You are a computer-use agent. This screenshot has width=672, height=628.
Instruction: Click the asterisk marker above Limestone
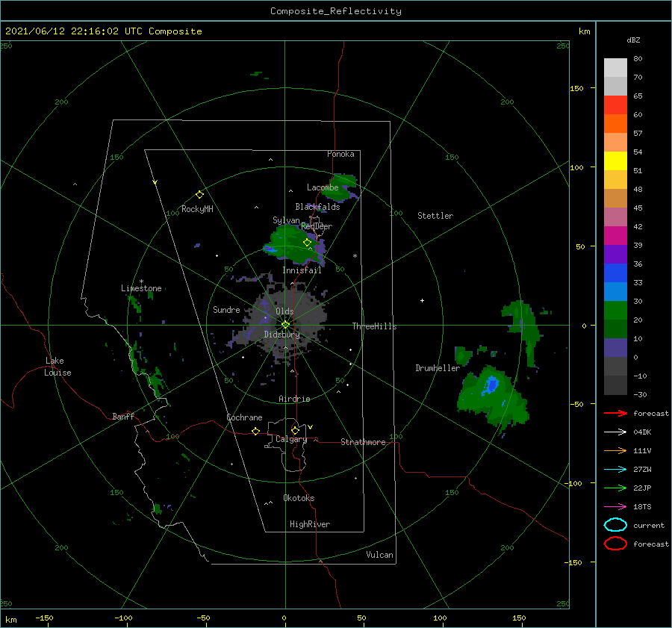[141, 282]
